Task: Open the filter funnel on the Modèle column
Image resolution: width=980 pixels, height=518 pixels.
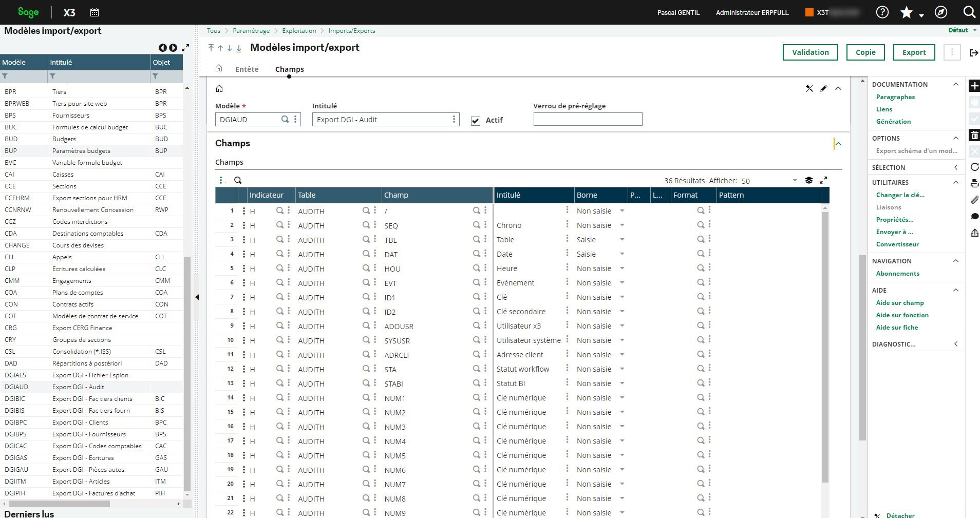Action: click(x=5, y=76)
